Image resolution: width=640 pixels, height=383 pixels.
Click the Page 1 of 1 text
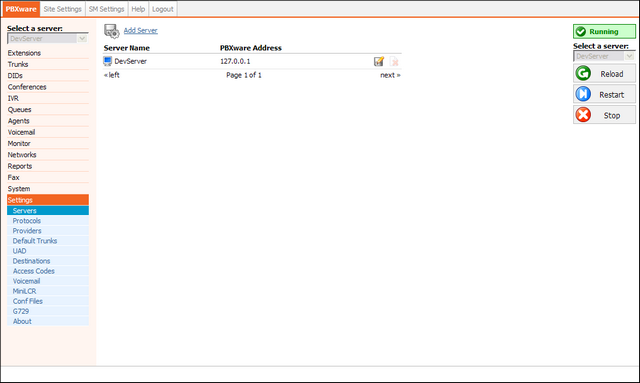(x=244, y=75)
